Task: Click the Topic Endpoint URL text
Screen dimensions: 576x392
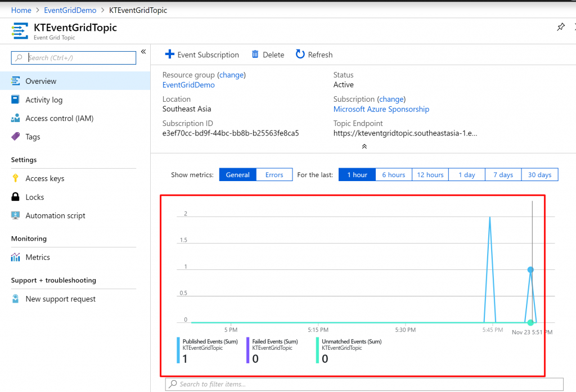Action: pos(405,133)
